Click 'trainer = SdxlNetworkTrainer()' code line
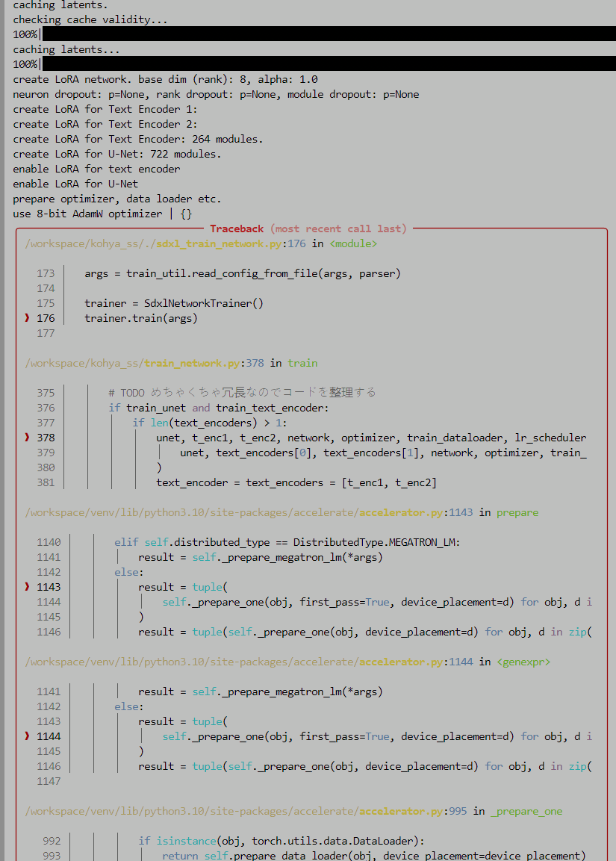616x861 pixels. pos(174,303)
